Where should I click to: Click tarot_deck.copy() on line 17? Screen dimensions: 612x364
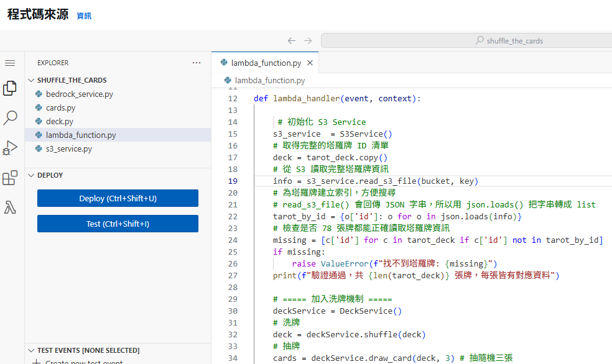coord(347,157)
